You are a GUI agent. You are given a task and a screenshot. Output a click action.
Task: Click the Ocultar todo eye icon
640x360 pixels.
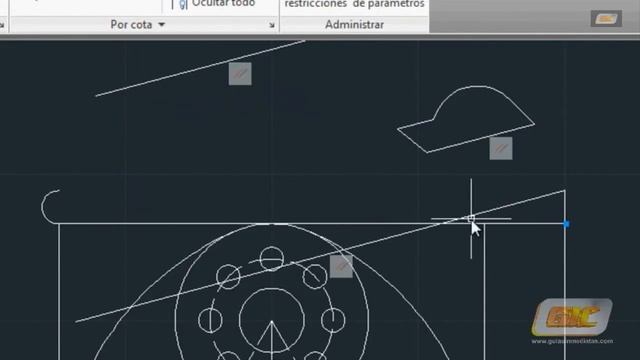pos(183,4)
